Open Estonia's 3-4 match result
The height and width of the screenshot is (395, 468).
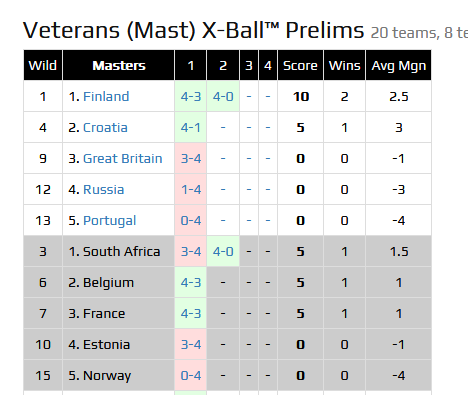pos(191,345)
